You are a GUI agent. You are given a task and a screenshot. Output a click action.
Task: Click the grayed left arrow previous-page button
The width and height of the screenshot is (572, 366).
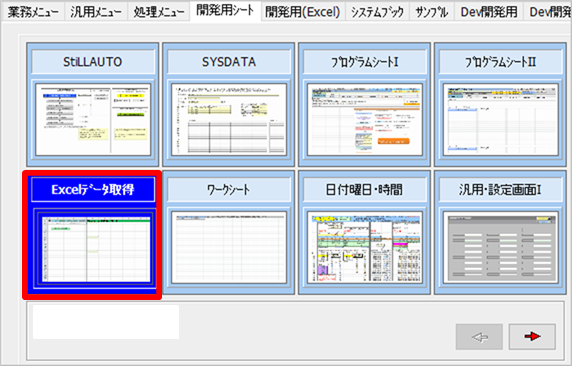[479, 336]
